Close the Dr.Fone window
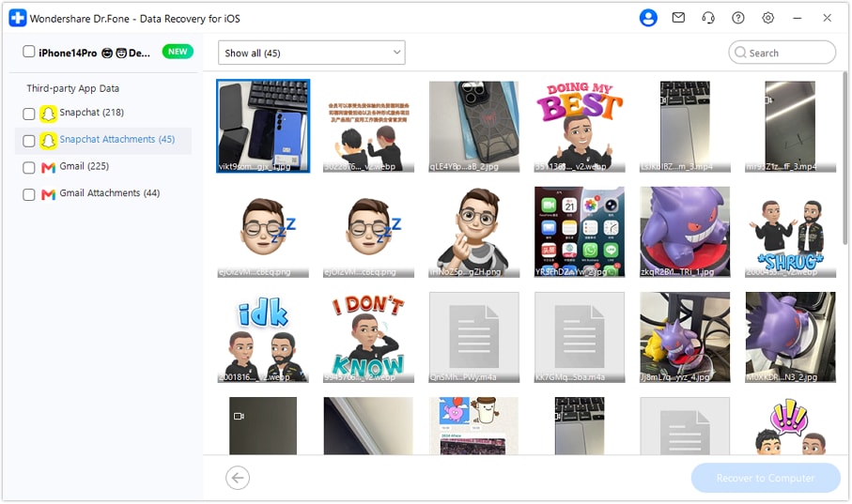Viewport: 852px width, 504px height. pyautogui.click(x=827, y=18)
